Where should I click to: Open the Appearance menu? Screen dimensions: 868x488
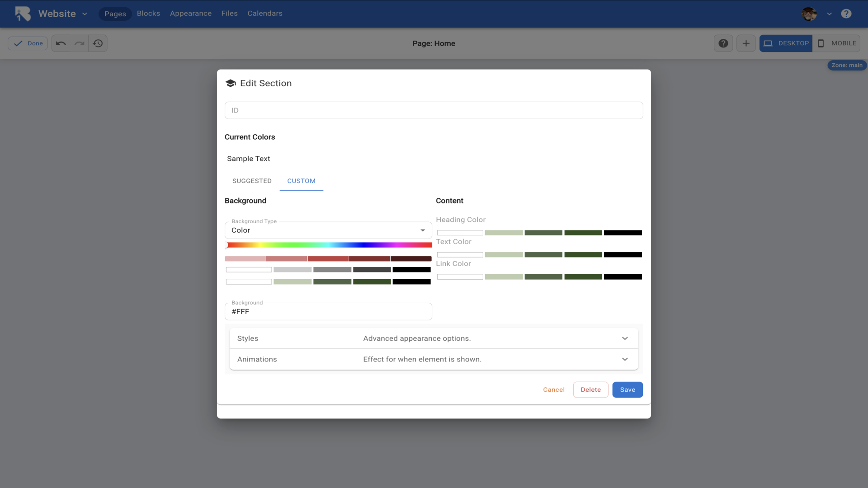pyautogui.click(x=191, y=14)
